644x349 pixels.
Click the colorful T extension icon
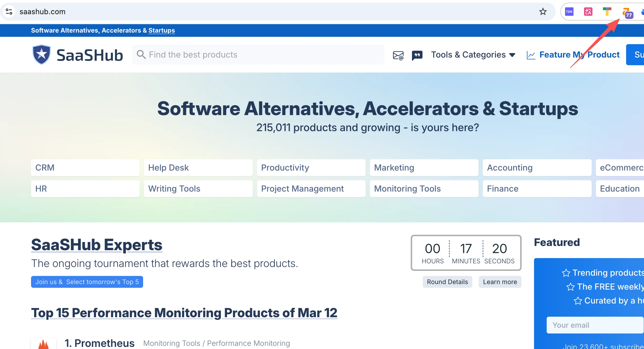click(607, 12)
